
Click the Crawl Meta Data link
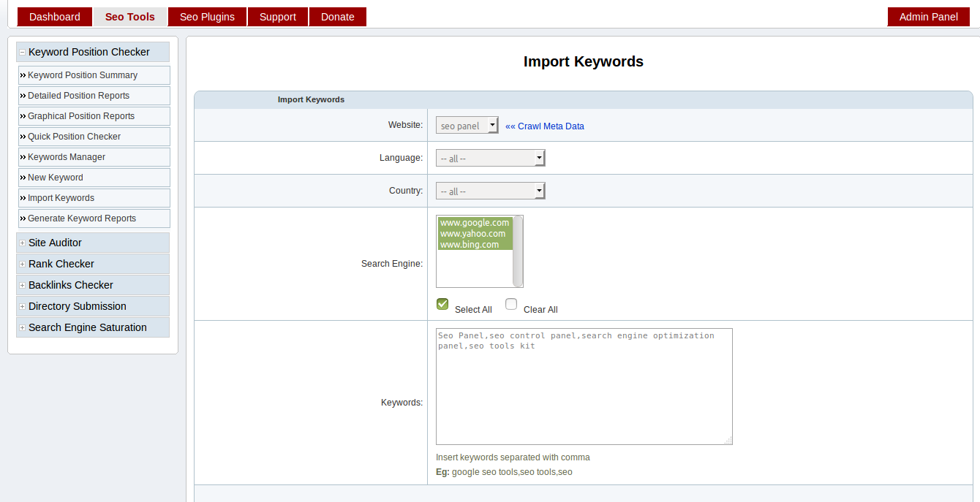(x=545, y=126)
